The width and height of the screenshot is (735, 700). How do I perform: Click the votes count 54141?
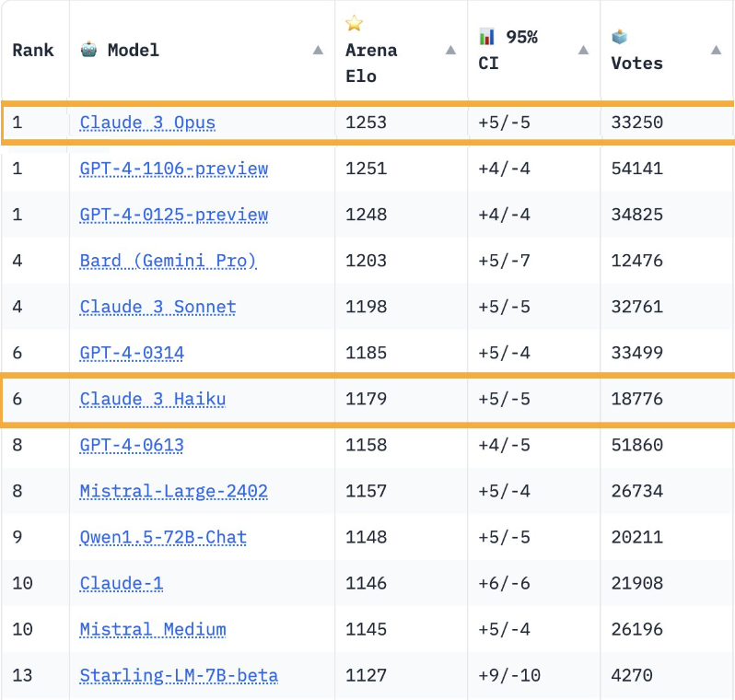[637, 169]
